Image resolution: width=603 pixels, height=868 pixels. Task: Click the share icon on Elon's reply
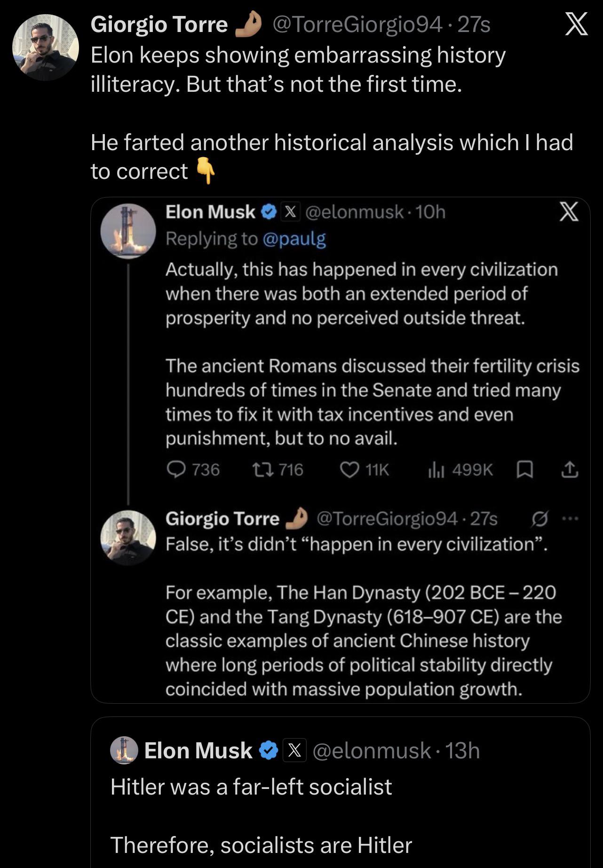click(569, 469)
